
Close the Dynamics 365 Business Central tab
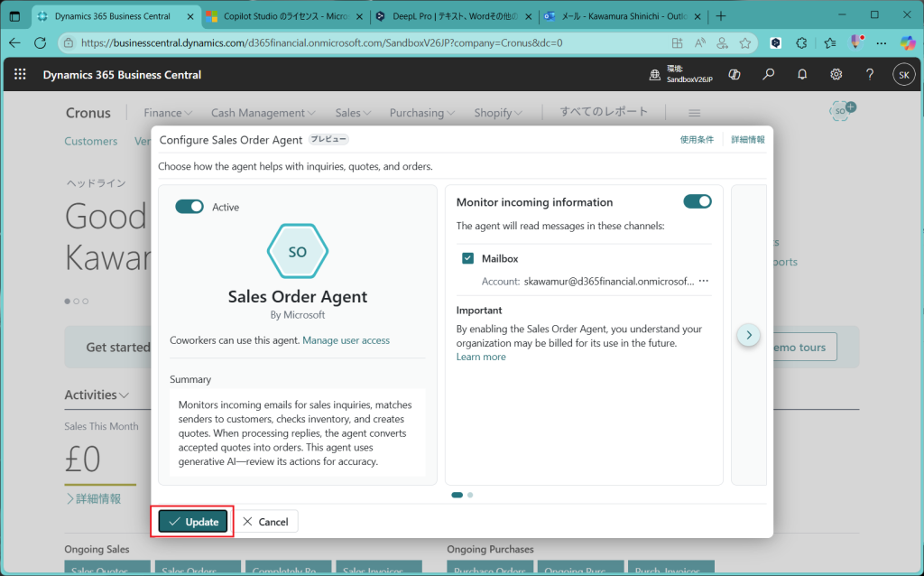[190, 16]
